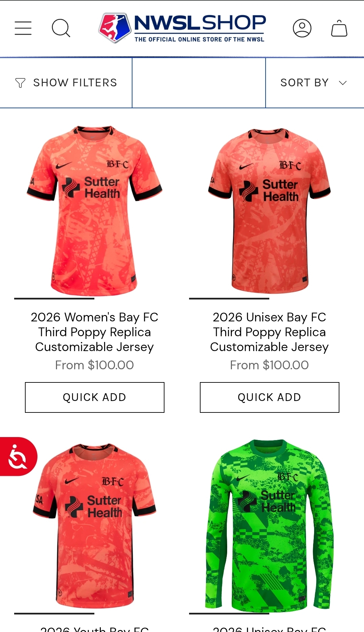Open the hamburger navigation menu
Screen dimensions: 364x632
(23, 28)
